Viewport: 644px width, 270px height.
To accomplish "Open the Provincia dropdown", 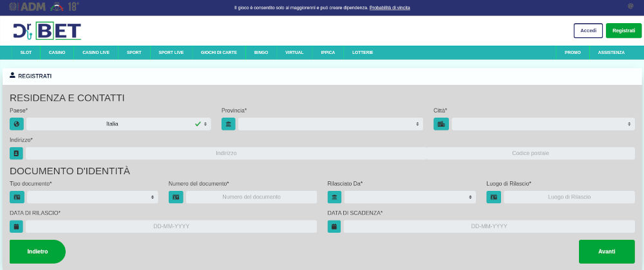I will tap(330, 123).
